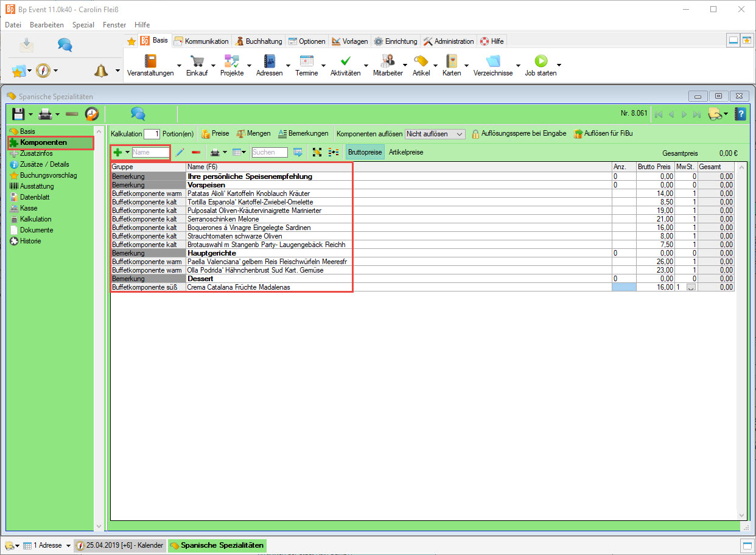
Task: Expand the printer dropdown arrow in window toolbar
Action: point(57,114)
